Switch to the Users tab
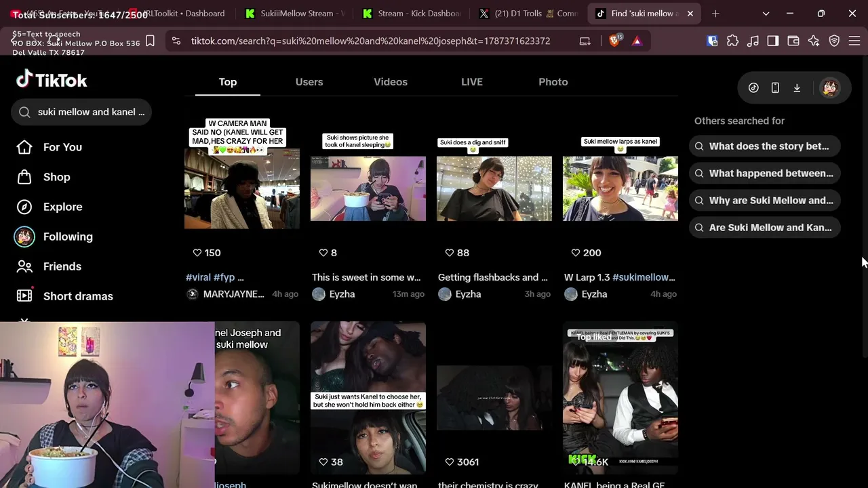 tap(309, 82)
